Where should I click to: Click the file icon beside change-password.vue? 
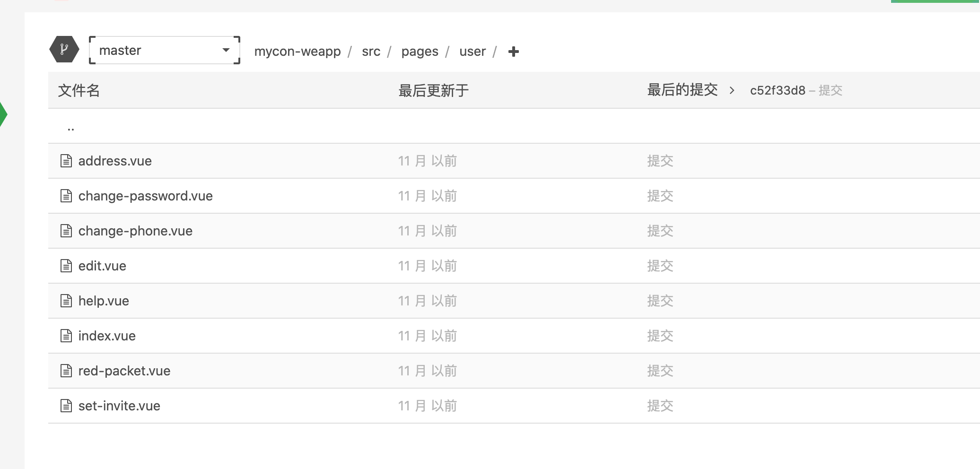pyautogui.click(x=66, y=196)
